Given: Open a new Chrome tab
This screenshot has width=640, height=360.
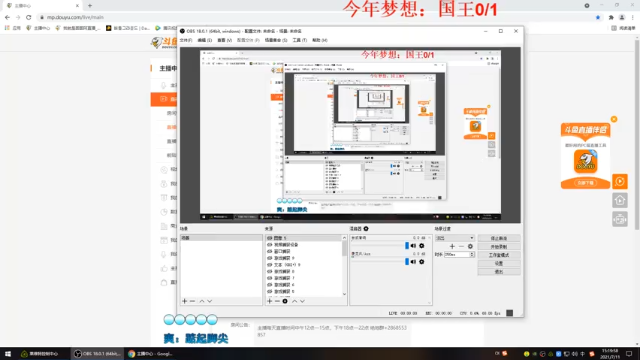Looking at the screenshot, I should [x=90, y=6].
